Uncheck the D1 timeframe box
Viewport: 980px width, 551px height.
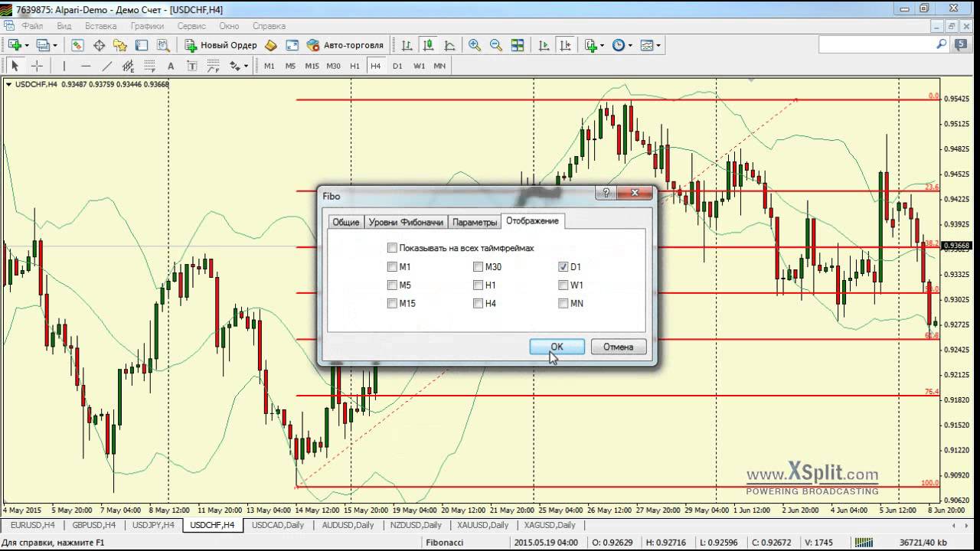(563, 267)
